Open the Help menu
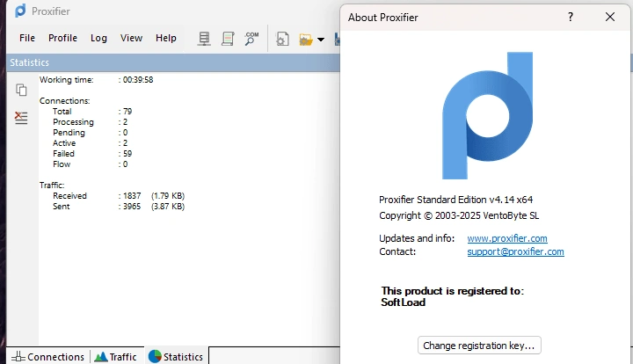The width and height of the screenshot is (633, 364). tap(166, 38)
